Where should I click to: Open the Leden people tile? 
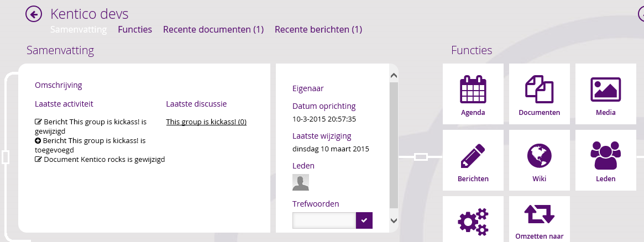[605, 160]
